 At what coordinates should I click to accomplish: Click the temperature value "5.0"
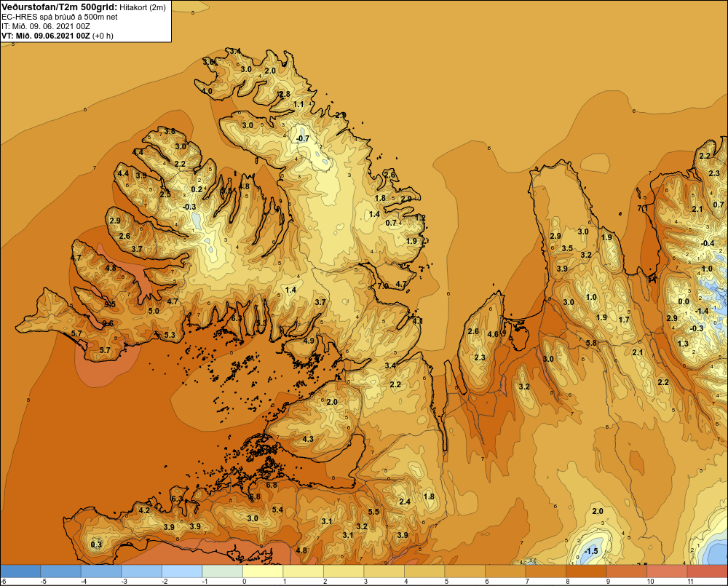(x=154, y=311)
